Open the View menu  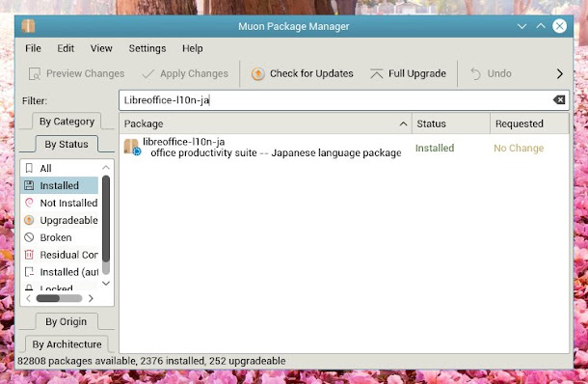coord(101,48)
